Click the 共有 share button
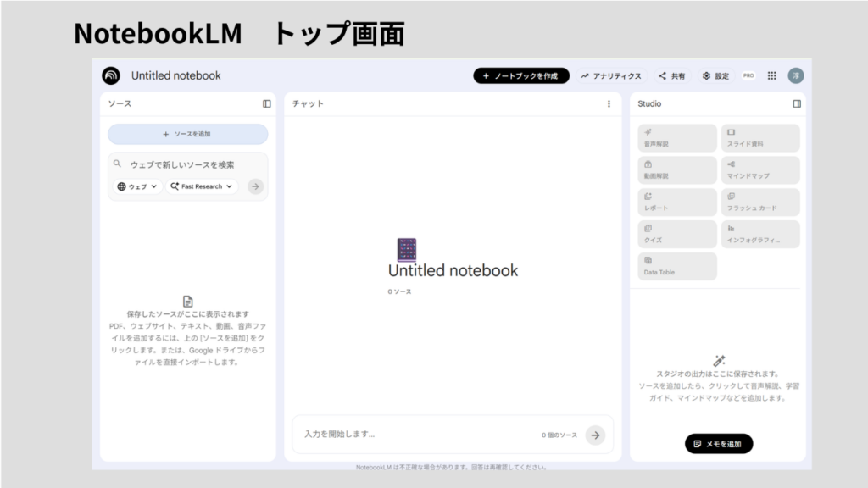Image resolution: width=868 pixels, height=488 pixels. pos(672,75)
